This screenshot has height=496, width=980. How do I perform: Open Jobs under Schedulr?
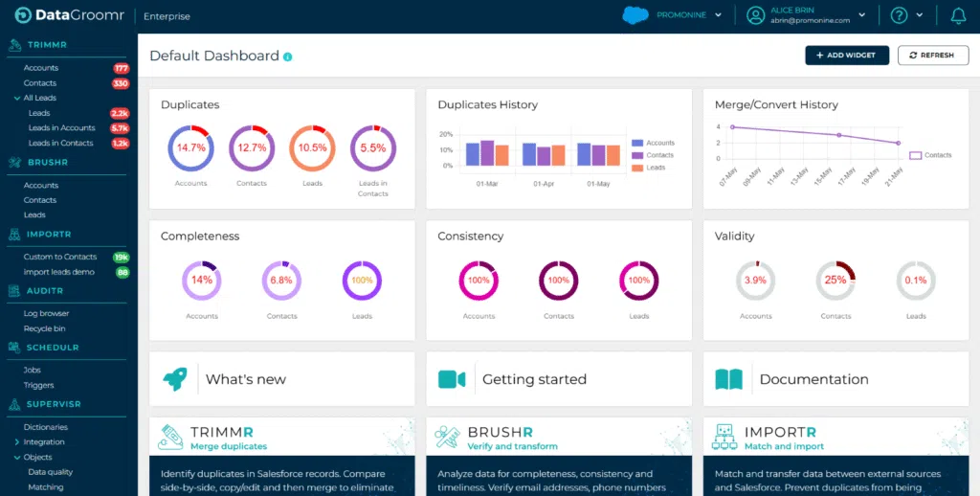(33, 370)
